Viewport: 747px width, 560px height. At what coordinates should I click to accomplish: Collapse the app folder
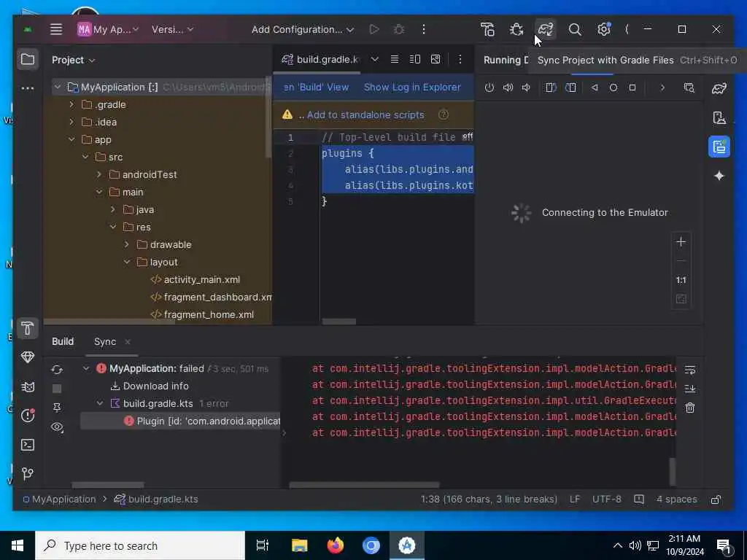[x=71, y=139]
